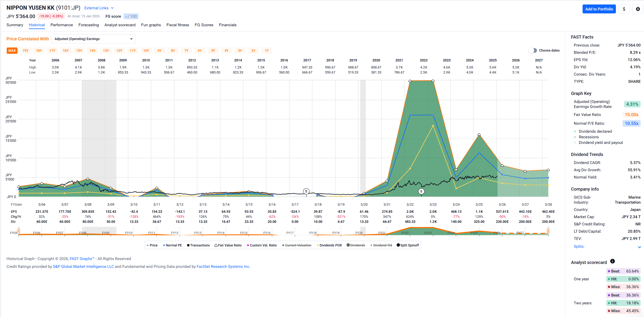The height and width of the screenshot is (317, 644).
Task: Toggle Fair Value Ratio legend triangle
Action: pyautogui.click(x=216, y=245)
